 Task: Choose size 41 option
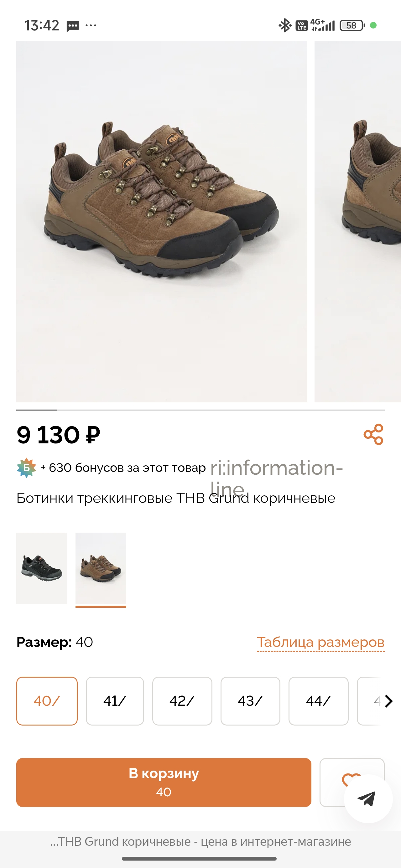pyautogui.click(x=115, y=701)
